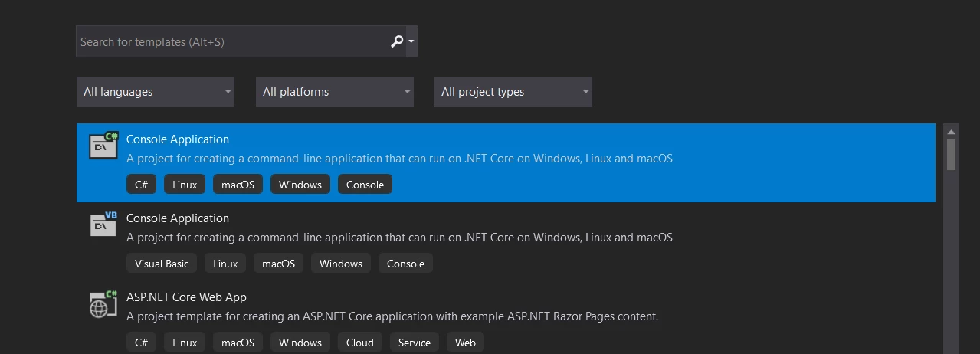This screenshot has height=354, width=980.
Task: Click the Visual Basic tag
Action: point(162,264)
